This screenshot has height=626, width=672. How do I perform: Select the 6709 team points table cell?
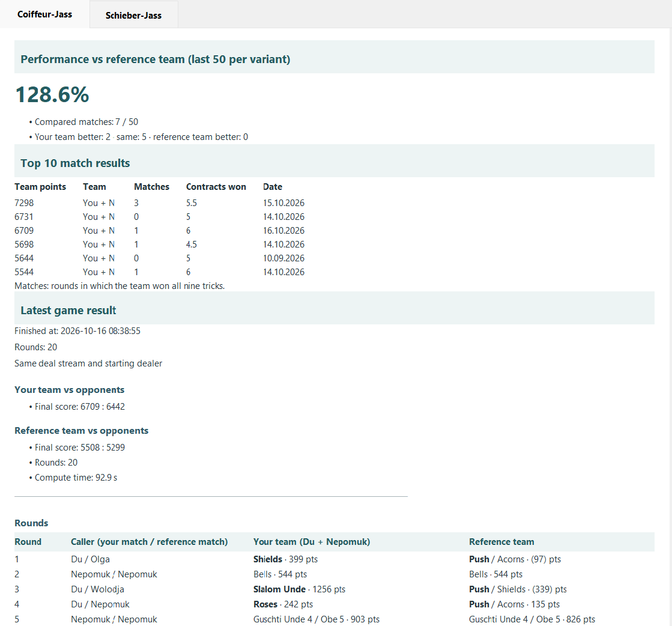point(24,230)
